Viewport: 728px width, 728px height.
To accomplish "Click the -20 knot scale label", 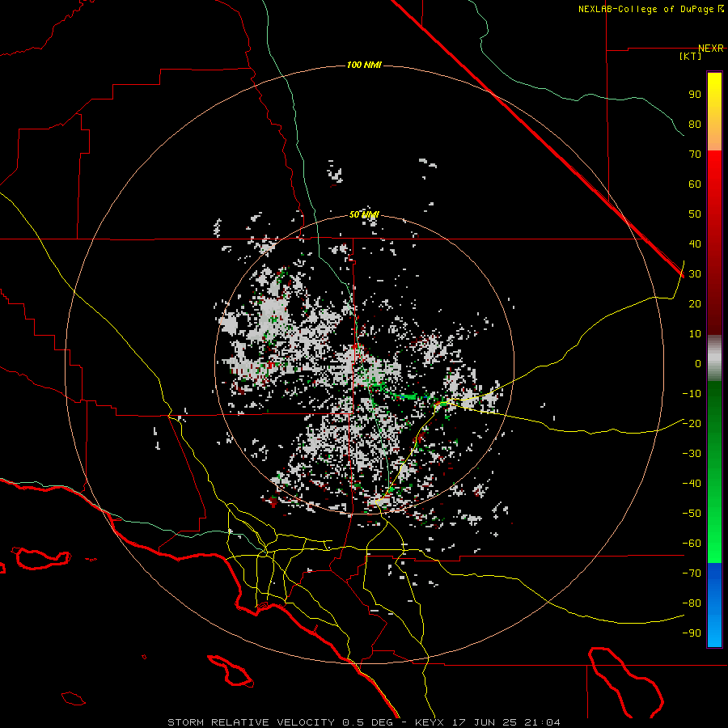I will (x=692, y=424).
